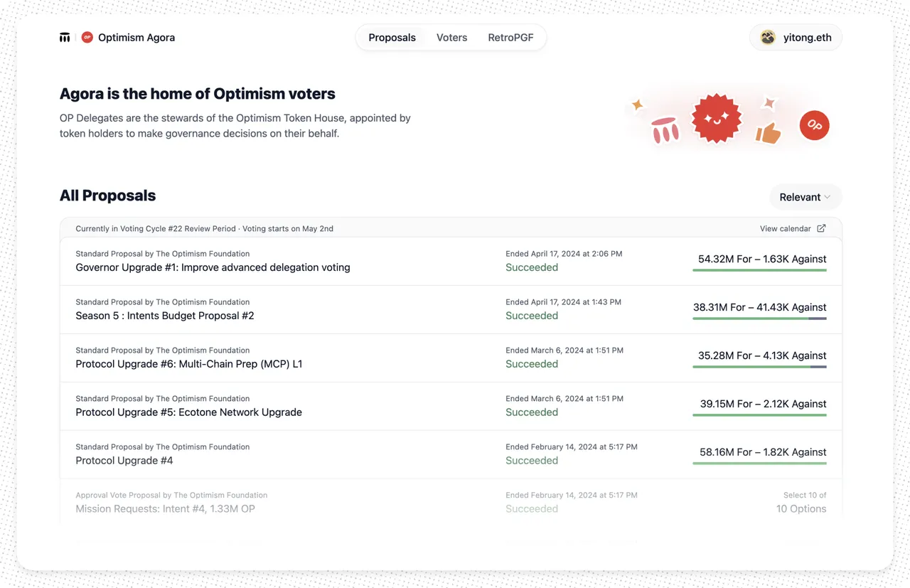Click the red Optimism OP badge icon
910x588 pixels.
click(x=87, y=37)
